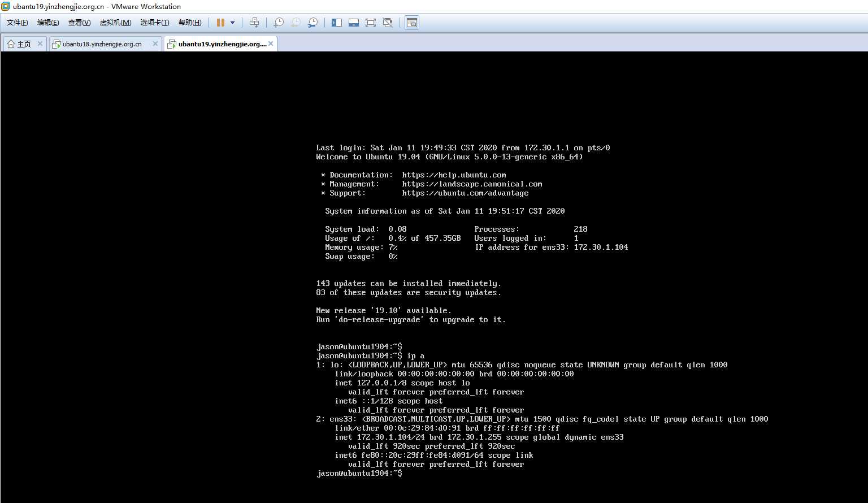The width and height of the screenshot is (868, 503).
Task: Click the 'Last login' line in terminal
Action: (463, 148)
